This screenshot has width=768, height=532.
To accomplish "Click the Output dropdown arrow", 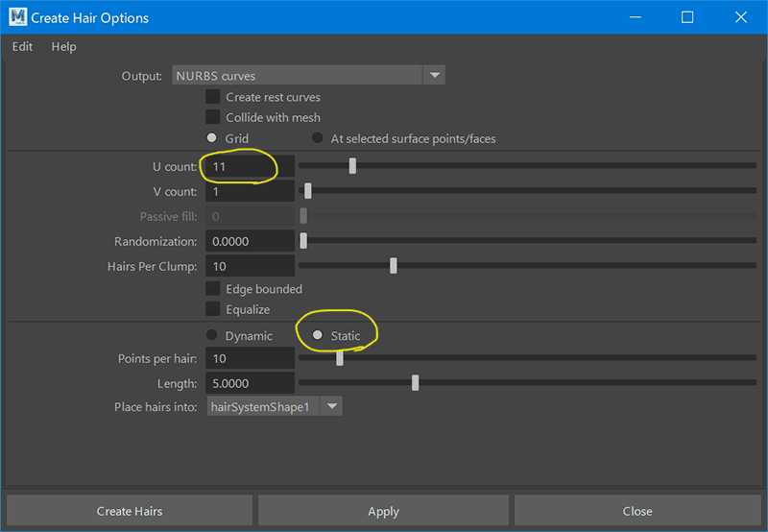I will click(x=434, y=76).
